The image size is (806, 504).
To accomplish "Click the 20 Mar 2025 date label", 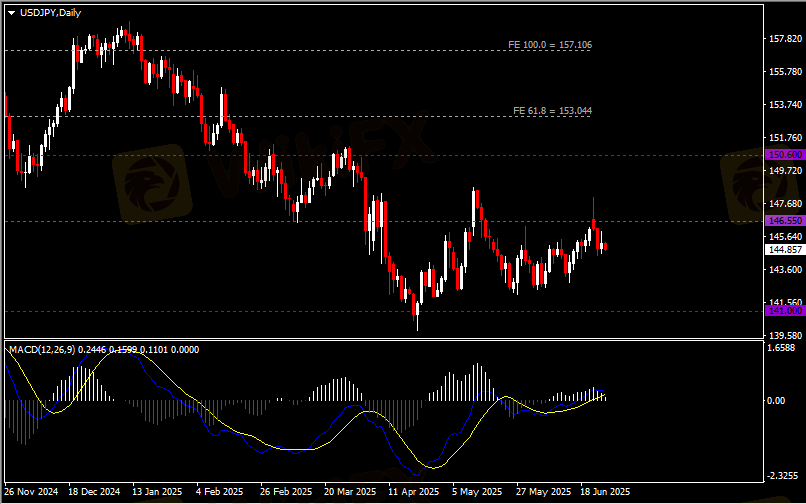I will coord(351,492).
